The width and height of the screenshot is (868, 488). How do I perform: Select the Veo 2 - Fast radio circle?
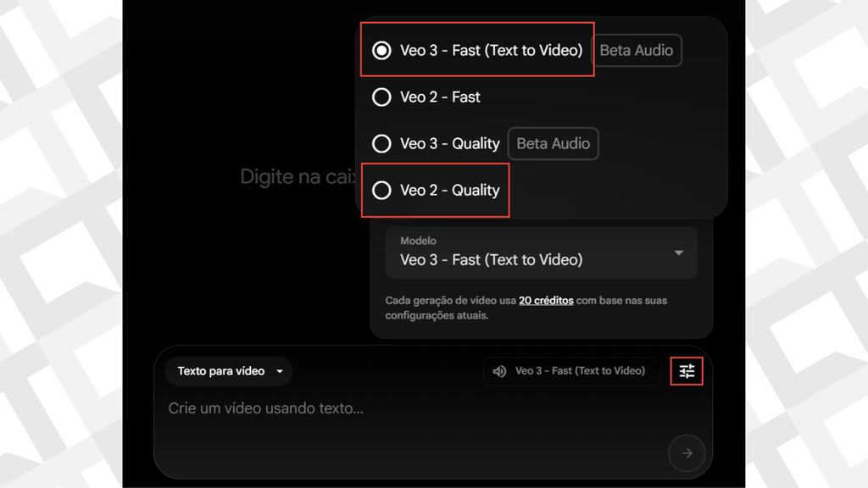point(381,97)
